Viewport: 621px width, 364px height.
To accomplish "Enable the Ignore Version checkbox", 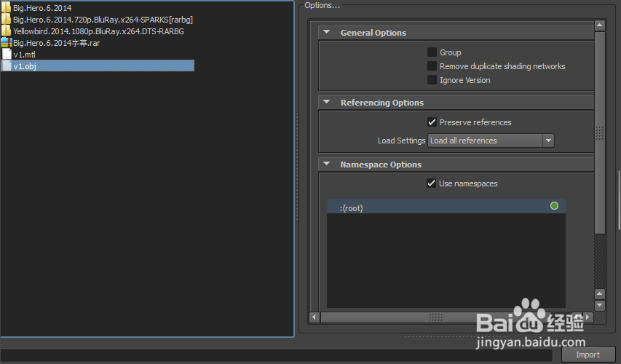I will tap(432, 79).
